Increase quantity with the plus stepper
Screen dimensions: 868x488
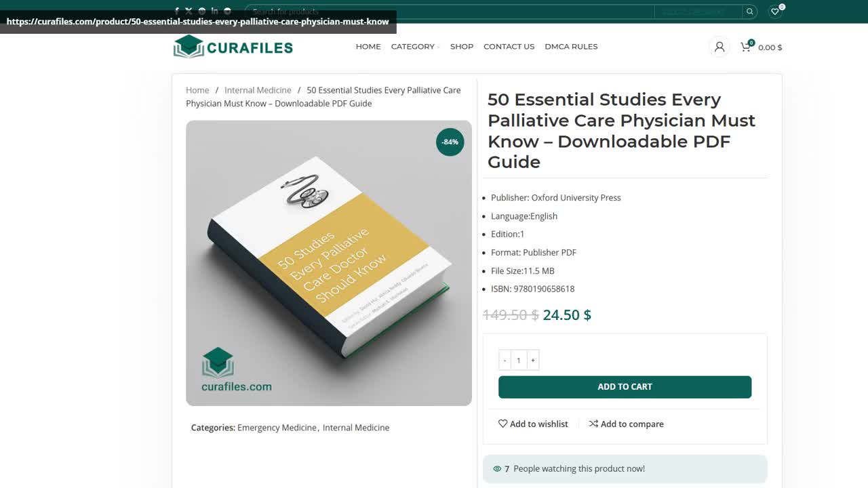click(x=533, y=360)
